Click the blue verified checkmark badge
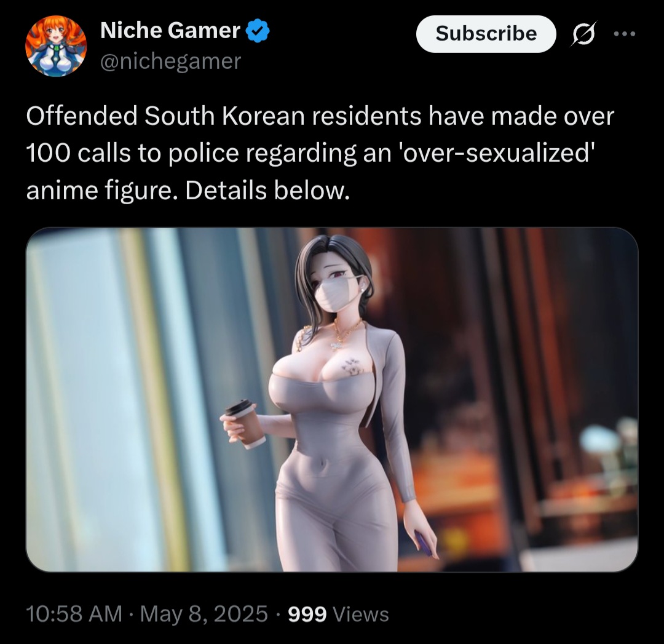Viewport: 664px width, 644px height. (258, 31)
